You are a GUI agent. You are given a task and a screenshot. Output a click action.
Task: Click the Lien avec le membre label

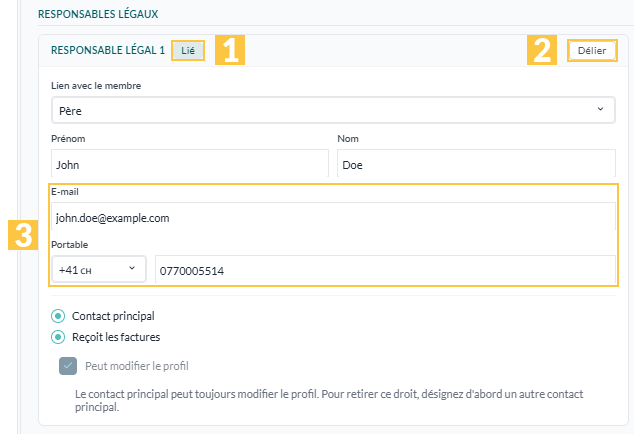(96, 86)
